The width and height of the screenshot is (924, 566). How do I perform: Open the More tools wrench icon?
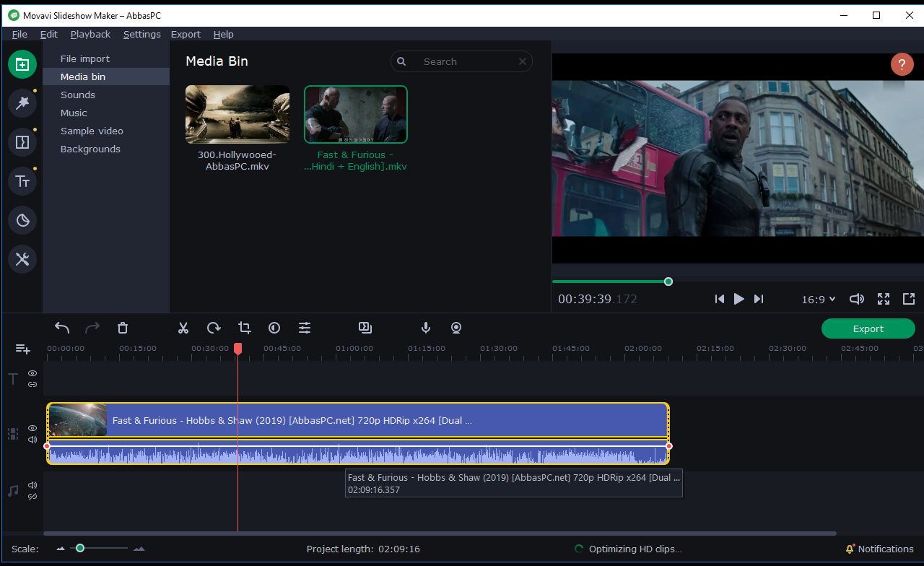[22, 259]
